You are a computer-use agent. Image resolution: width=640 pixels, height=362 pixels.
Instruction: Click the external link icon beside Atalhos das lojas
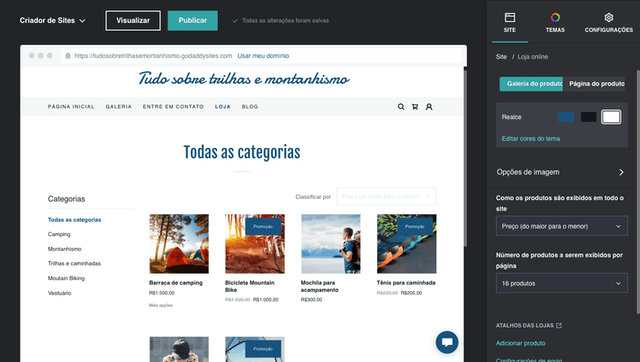tap(559, 325)
